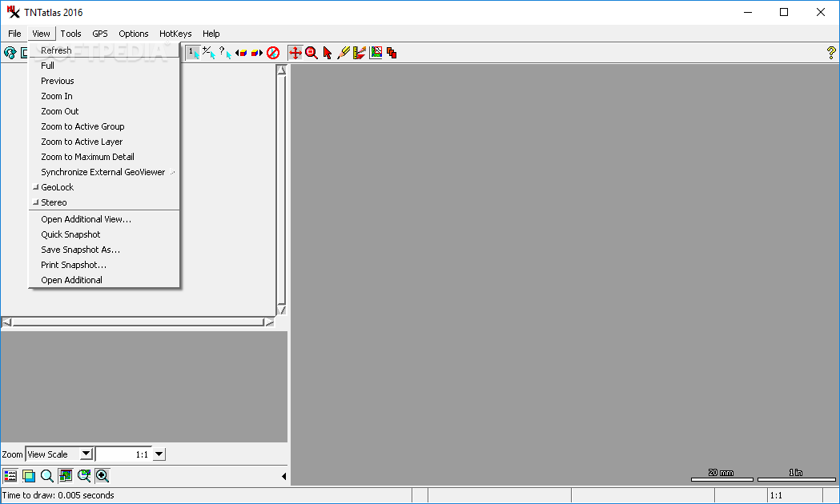The height and width of the screenshot is (504, 840).
Task: Select Open Additional View…
Action: (x=104, y=219)
